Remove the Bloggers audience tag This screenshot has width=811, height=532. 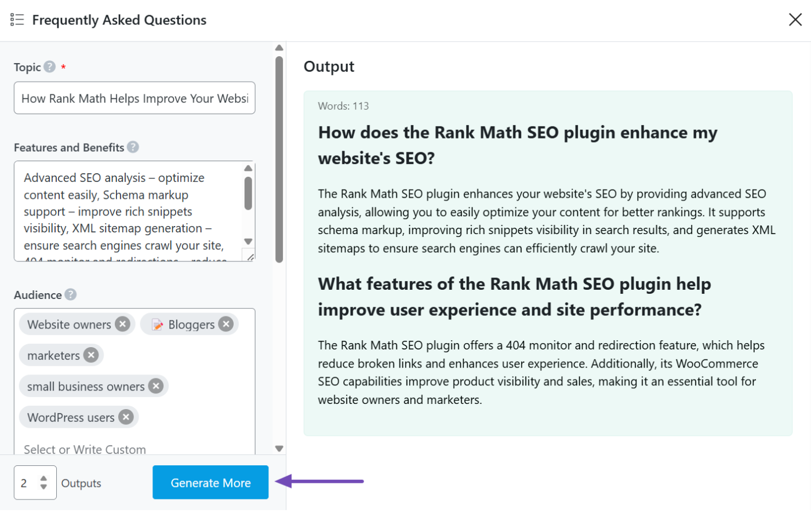(226, 324)
